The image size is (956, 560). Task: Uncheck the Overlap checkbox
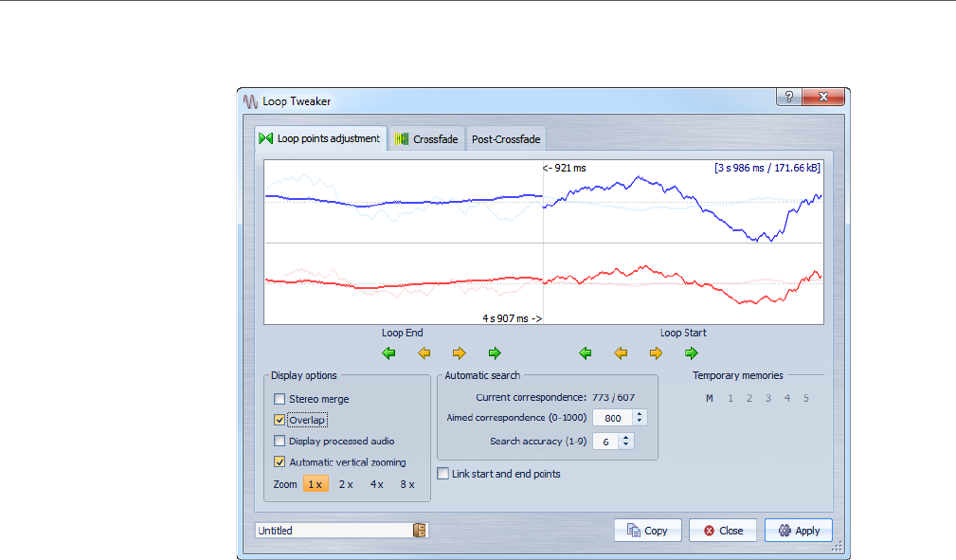click(280, 420)
